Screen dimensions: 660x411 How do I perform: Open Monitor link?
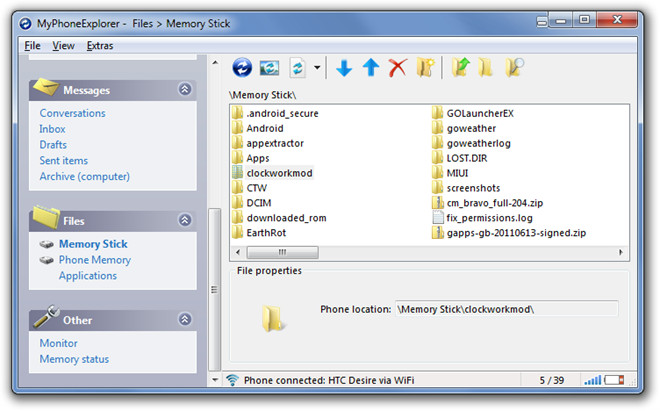[59, 343]
